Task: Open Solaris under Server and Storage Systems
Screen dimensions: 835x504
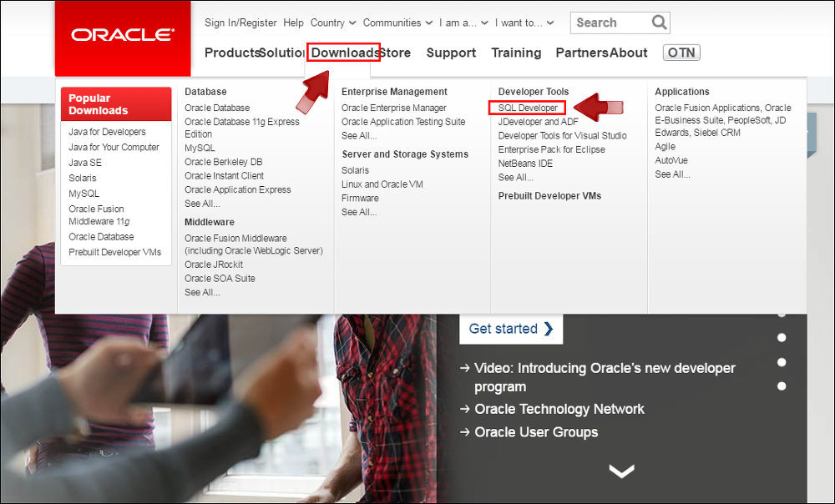Action: (x=355, y=170)
